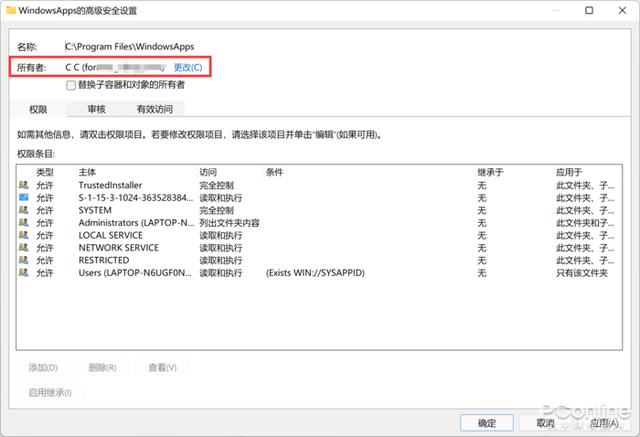640x437 pixels.
Task: Open the 审核 tab
Action: click(x=97, y=109)
